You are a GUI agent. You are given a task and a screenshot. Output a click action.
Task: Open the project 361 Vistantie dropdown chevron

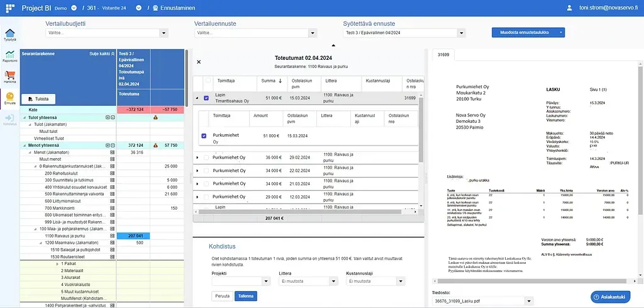coord(139,8)
